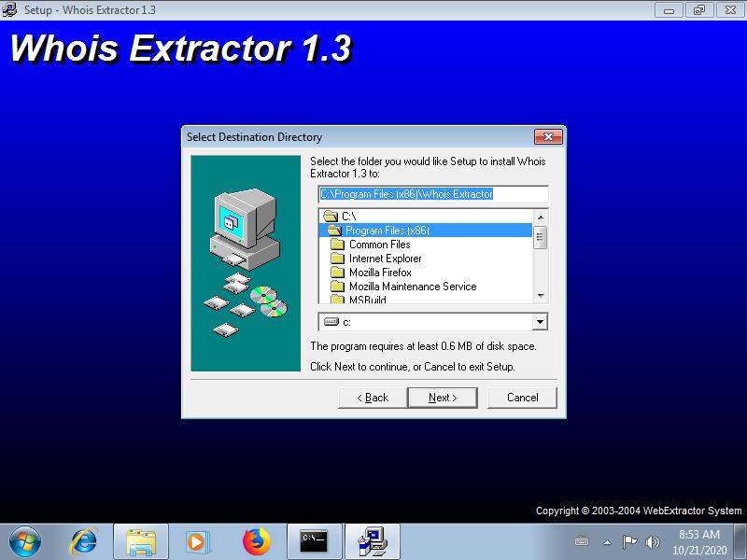Click the c: drive icon in combo box
Image resolution: width=747 pixels, height=560 pixels.
pos(331,322)
